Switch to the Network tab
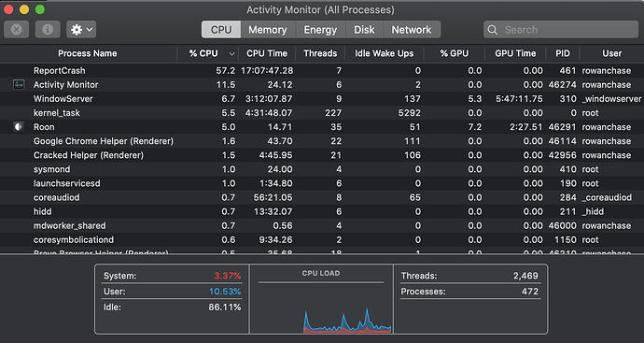The width and height of the screenshot is (644, 343). pyautogui.click(x=412, y=30)
